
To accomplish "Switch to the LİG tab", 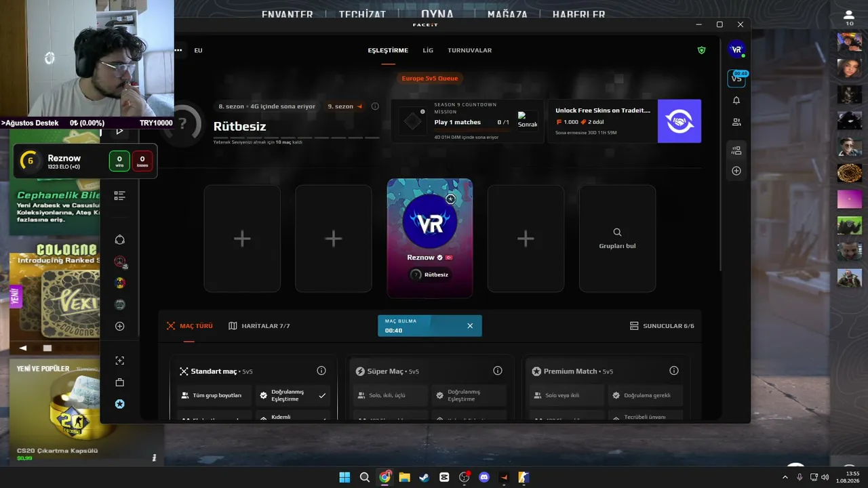I will tap(428, 50).
